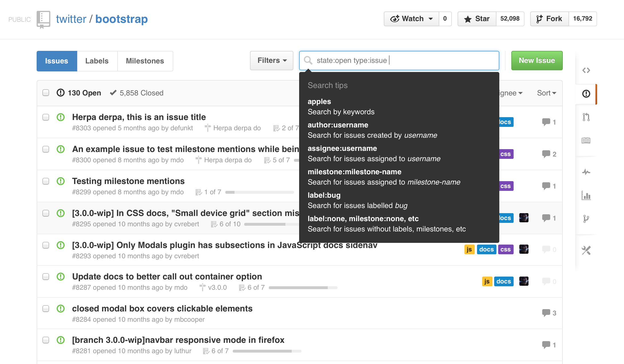Click open-issue icon beside Herpa derpa title
The width and height of the screenshot is (624, 364).
point(61,117)
